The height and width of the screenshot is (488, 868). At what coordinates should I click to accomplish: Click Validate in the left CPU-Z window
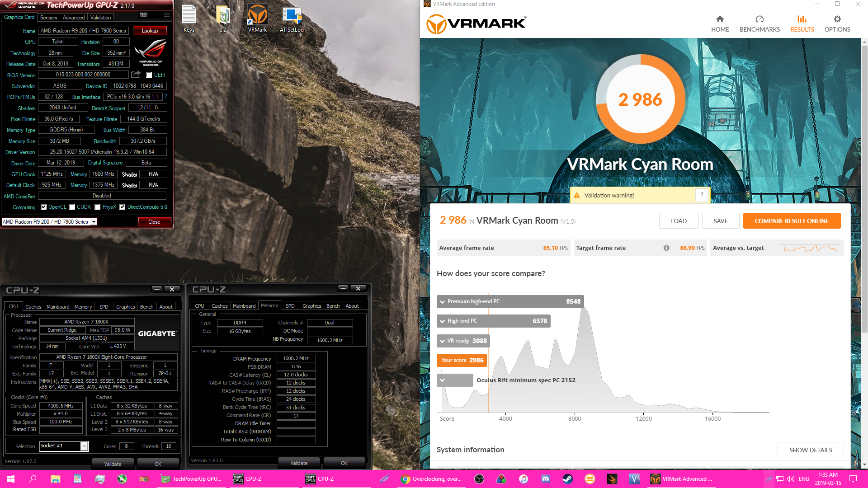pos(113,464)
